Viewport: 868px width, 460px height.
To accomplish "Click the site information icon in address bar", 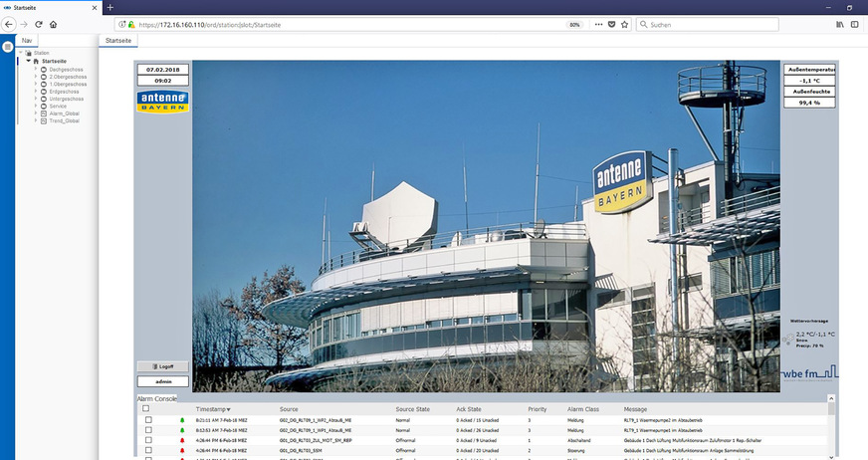I will 122,24.
